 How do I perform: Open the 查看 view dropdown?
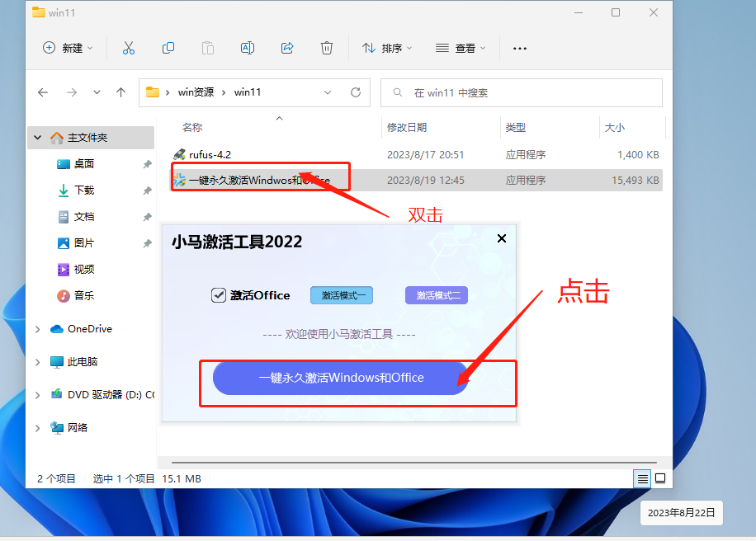pyautogui.click(x=460, y=48)
